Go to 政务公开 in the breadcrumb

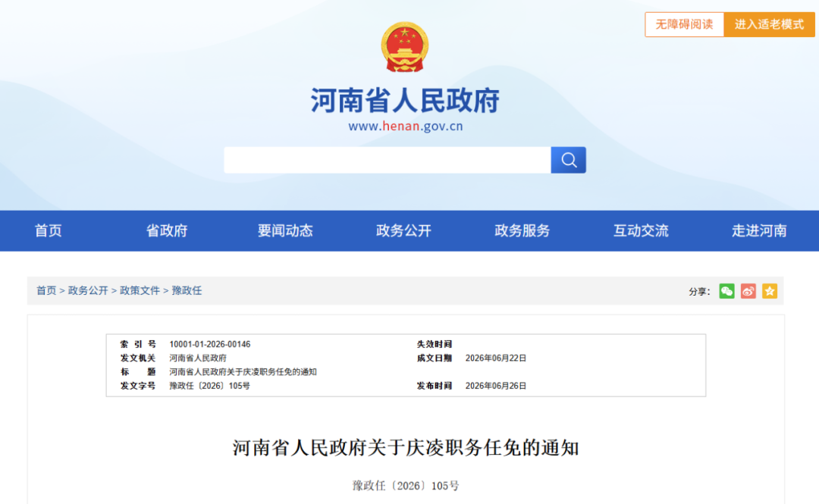(x=88, y=290)
